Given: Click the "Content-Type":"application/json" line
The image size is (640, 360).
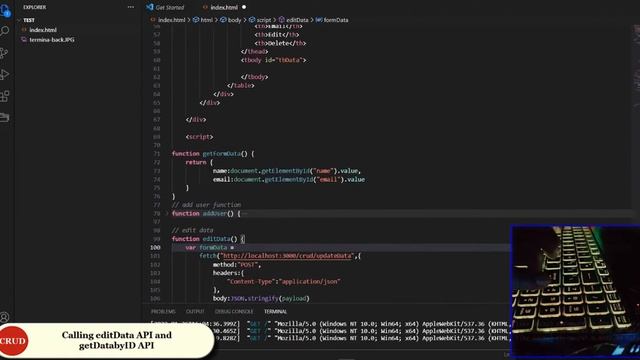Looking at the screenshot, I should (x=283, y=282).
